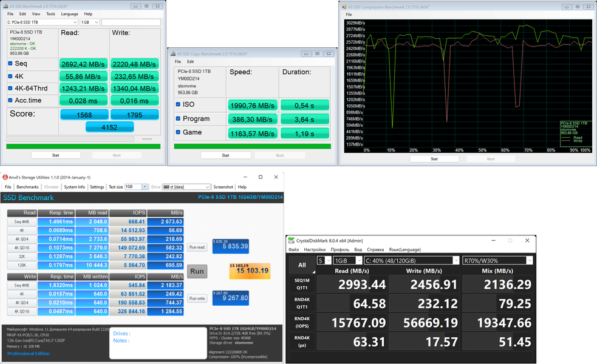This screenshot has height=364, width=597.
Task: Run the SEQ1M Q1T1 test in CrystalDiskMark
Action: [x=301, y=284]
